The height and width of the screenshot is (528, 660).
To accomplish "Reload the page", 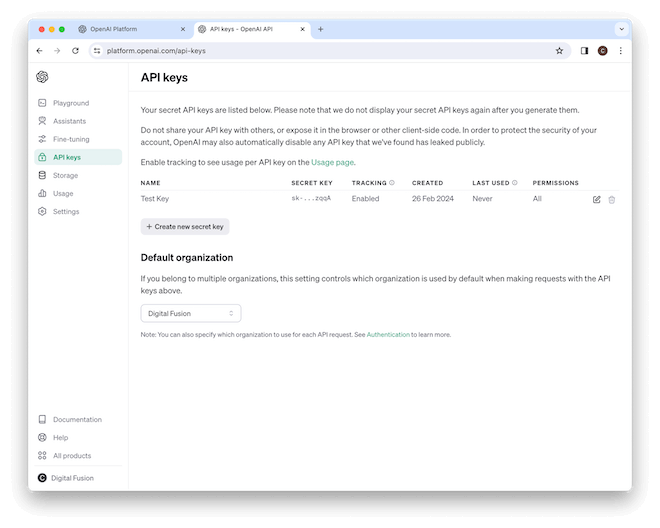I will [x=75, y=51].
